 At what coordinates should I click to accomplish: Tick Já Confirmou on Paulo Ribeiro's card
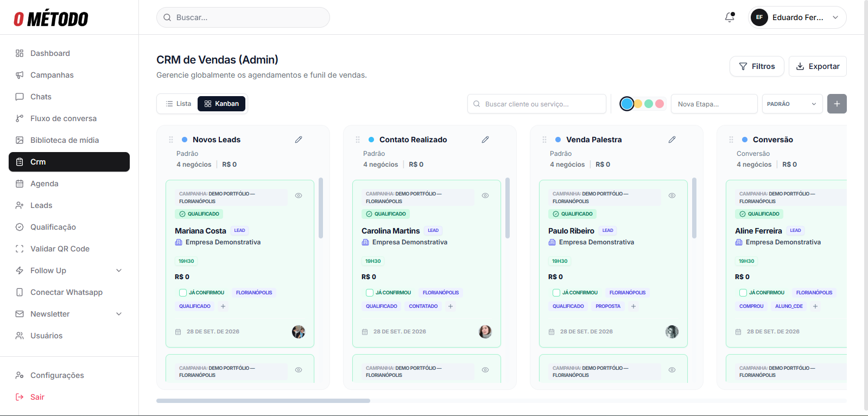point(556,293)
